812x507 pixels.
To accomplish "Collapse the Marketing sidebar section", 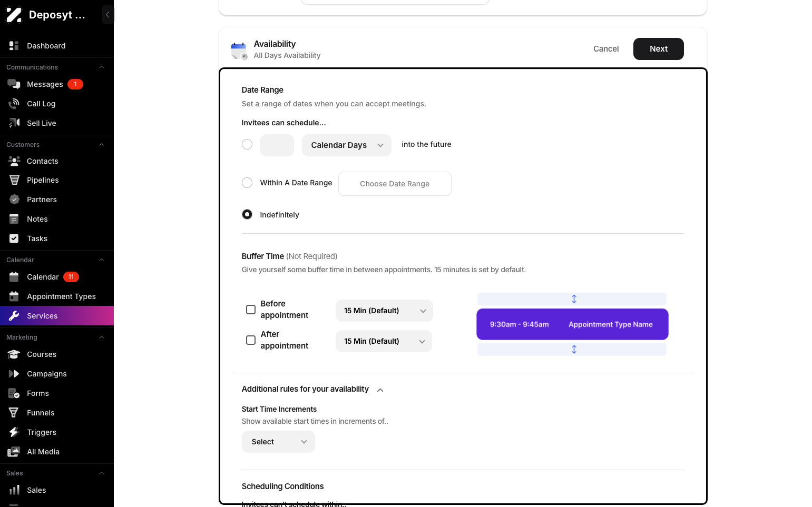I will coord(102,337).
